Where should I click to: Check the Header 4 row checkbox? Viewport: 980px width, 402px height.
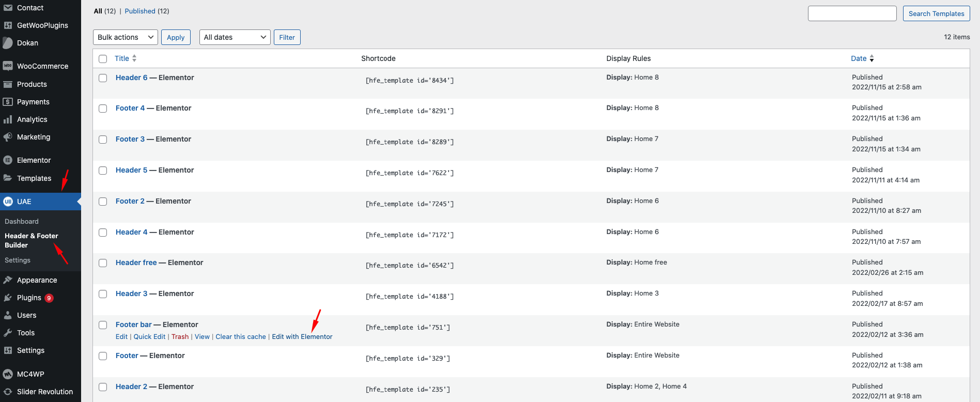(103, 233)
